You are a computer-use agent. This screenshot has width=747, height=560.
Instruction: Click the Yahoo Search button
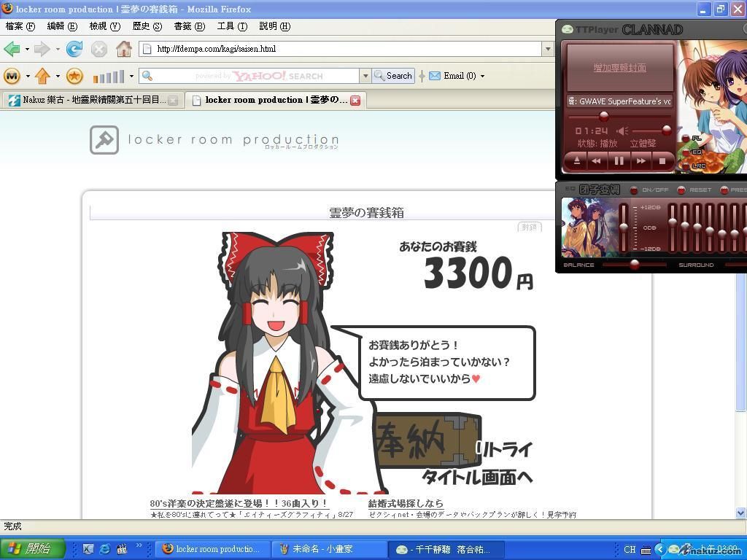point(393,76)
